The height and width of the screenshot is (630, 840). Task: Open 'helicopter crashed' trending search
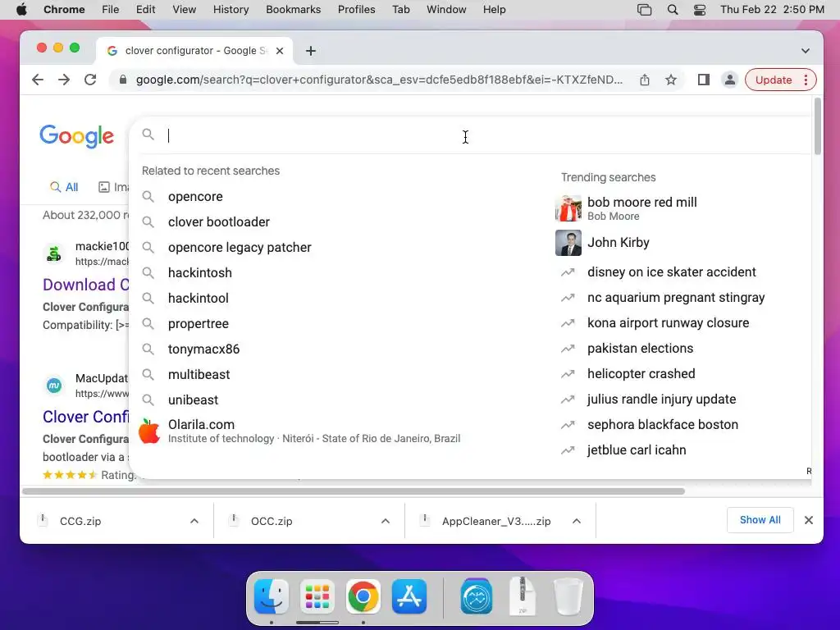[641, 374]
